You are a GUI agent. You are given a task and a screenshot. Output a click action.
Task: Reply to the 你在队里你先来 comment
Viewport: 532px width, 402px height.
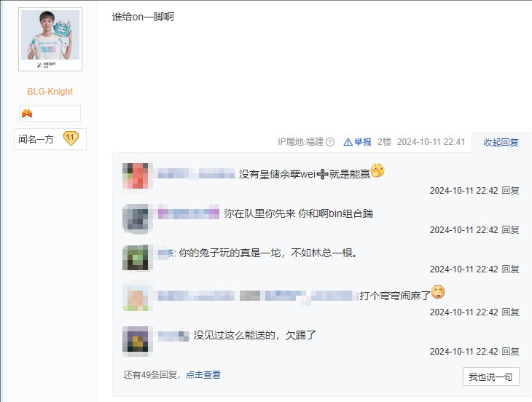coord(510,230)
